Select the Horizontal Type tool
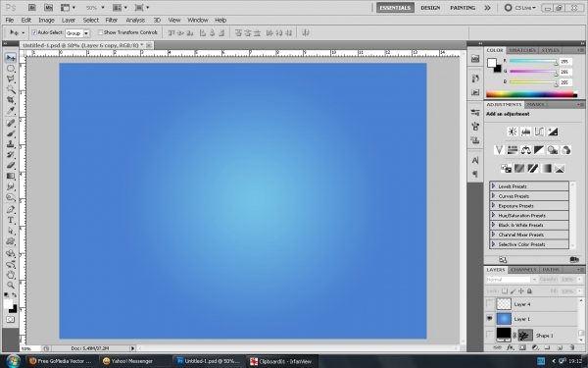588x368 pixels. coord(11,220)
